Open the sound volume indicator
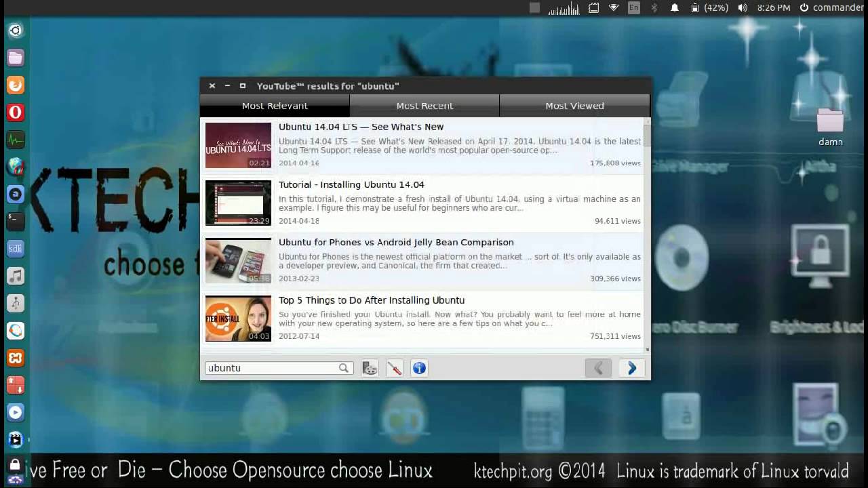Image resolution: width=868 pixels, height=488 pixels. 743,8
